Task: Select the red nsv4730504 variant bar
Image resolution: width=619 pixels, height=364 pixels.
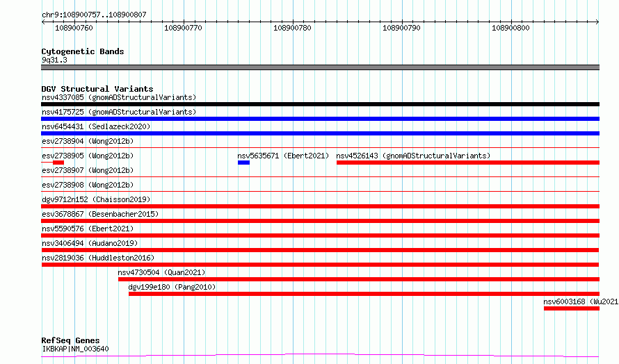Action: click(x=359, y=280)
